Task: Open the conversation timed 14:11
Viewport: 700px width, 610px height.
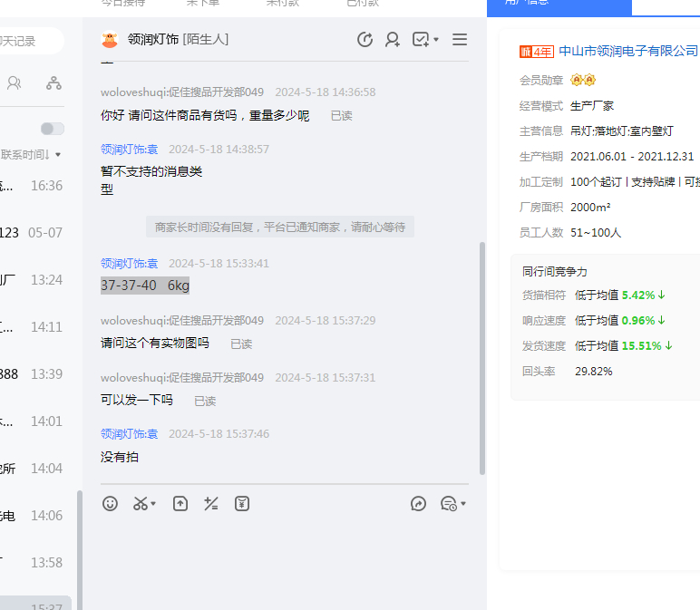Action: [x=36, y=327]
